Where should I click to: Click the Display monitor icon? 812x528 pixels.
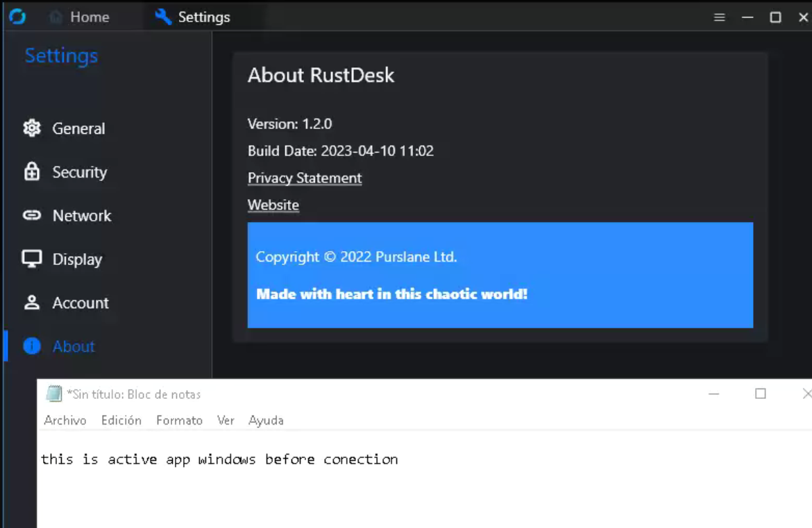coord(31,259)
